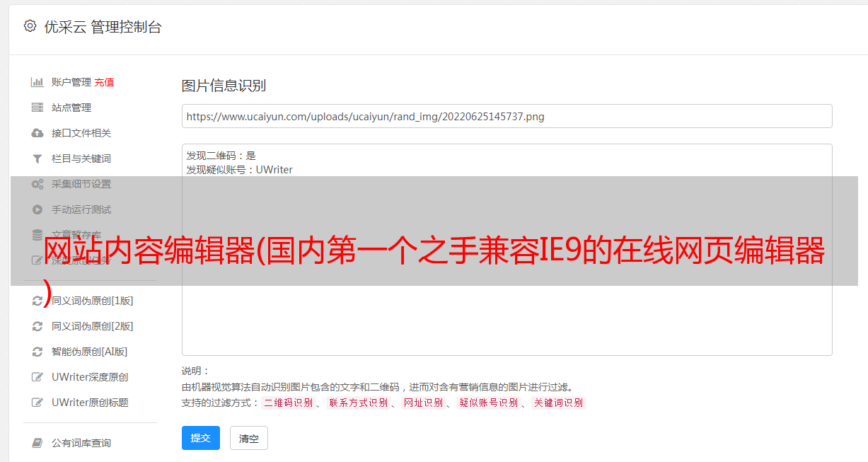Open 同义词伪原创[2版] page
868x462 pixels.
92,326
